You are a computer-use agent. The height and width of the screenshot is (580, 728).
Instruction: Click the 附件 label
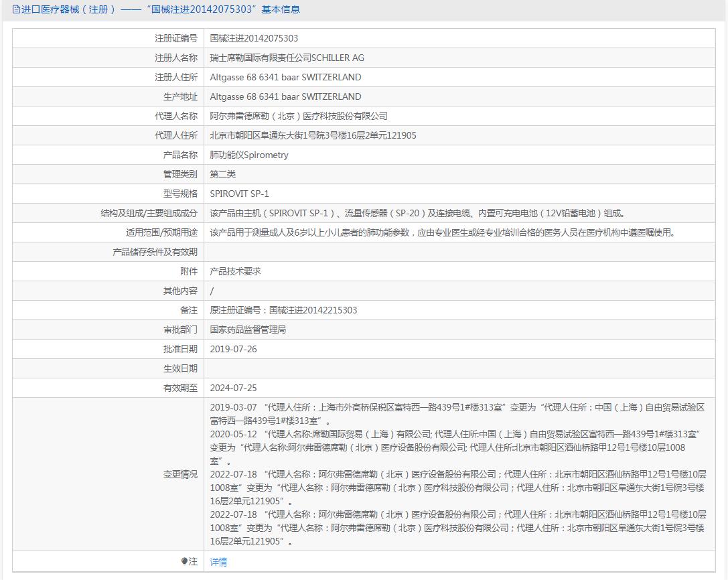click(x=189, y=271)
